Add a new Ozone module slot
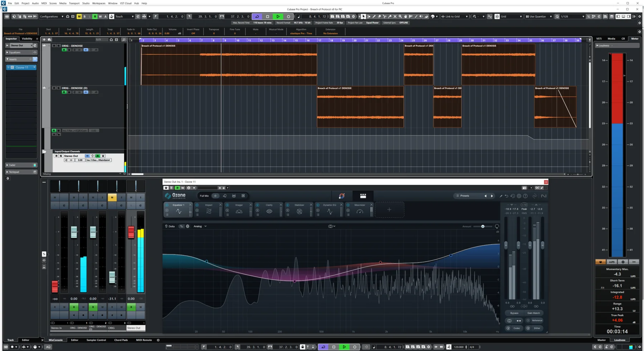The height and width of the screenshot is (351, 644). 389,210
